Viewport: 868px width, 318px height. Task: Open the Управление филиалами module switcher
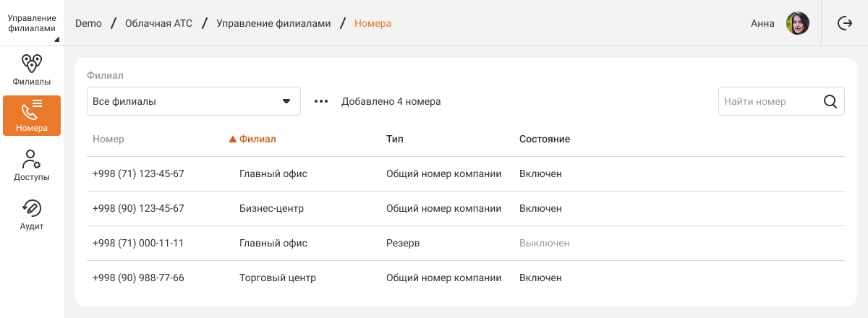coord(32,23)
